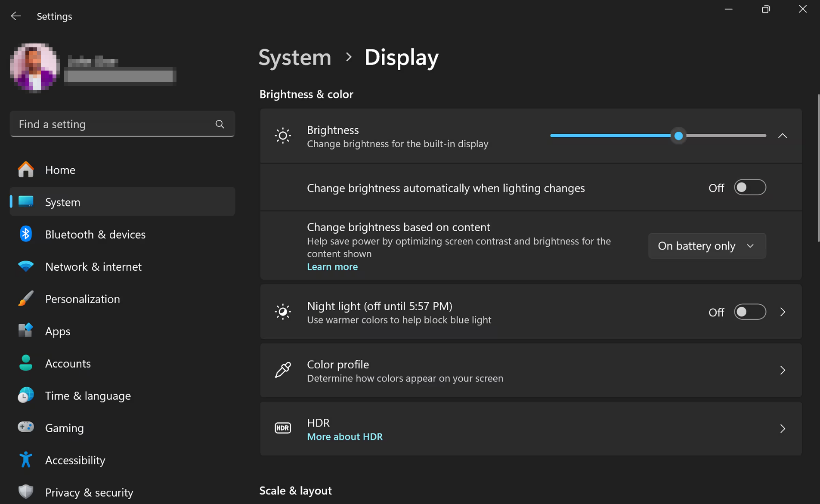Open Bluetooth & devices via its icon

(x=26, y=234)
